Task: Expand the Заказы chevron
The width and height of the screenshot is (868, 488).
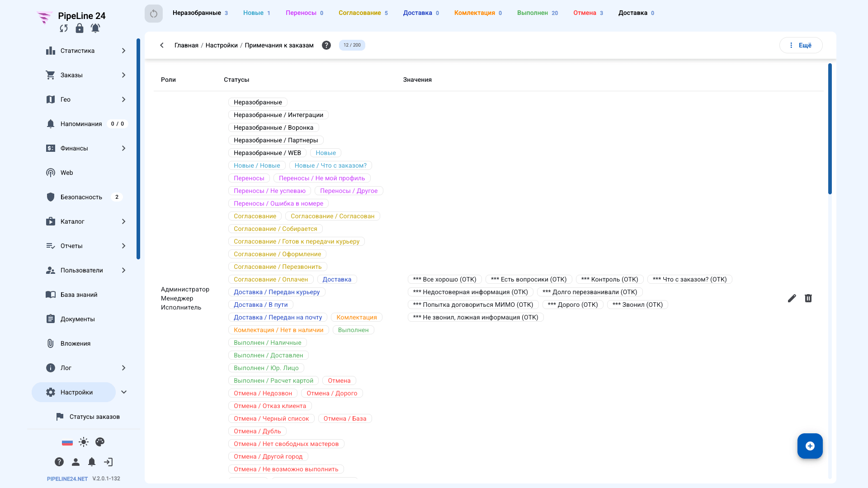Action: (x=123, y=75)
